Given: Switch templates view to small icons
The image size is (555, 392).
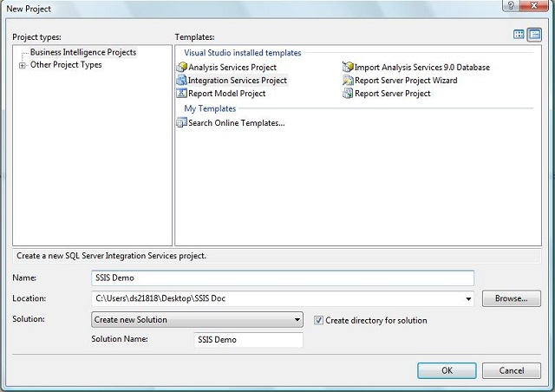Looking at the screenshot, I should (x=533, y=35).
